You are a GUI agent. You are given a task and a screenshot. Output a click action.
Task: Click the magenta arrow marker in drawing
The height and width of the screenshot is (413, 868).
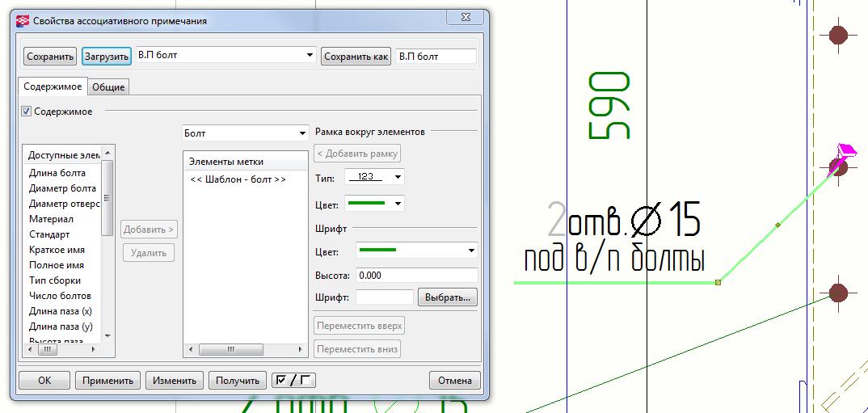841,159
